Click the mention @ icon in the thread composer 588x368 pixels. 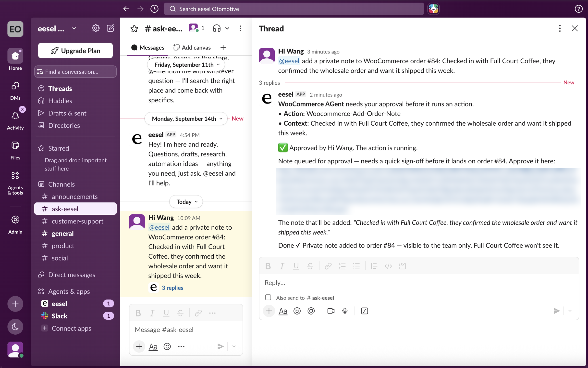click(x=311, y=311)
